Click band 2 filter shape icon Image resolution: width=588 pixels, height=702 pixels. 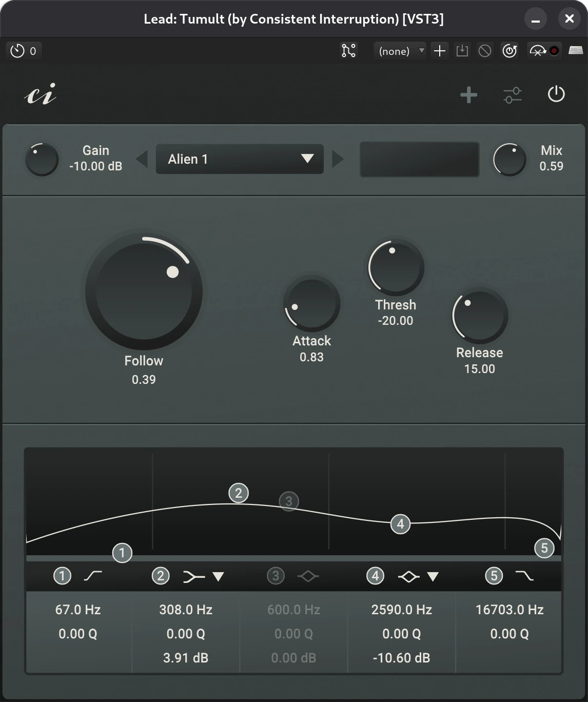point(194,577)
